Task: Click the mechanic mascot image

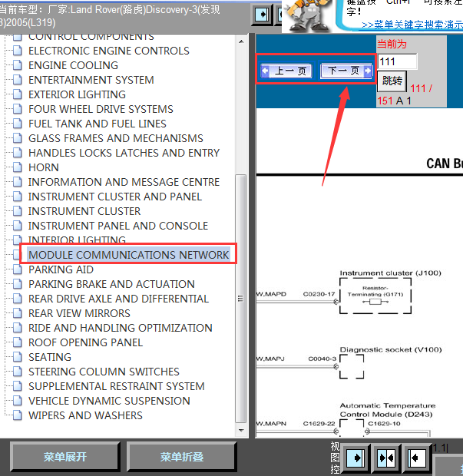Action: [x=307, y=16]
